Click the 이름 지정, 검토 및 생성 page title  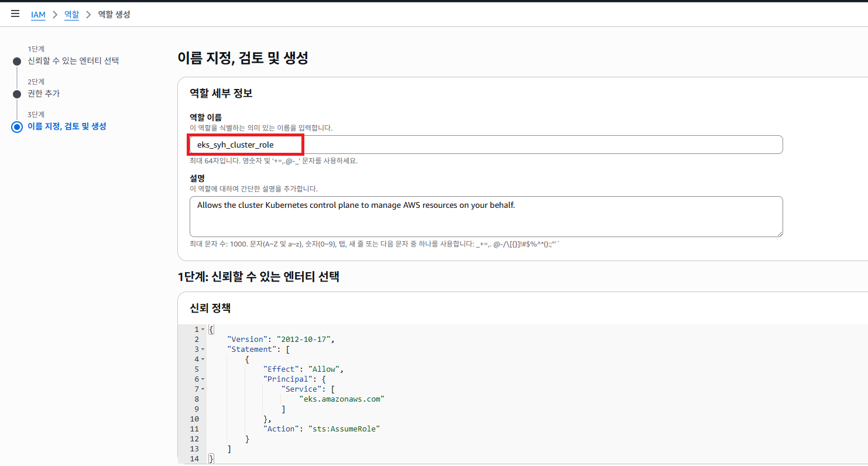[243, 58]
